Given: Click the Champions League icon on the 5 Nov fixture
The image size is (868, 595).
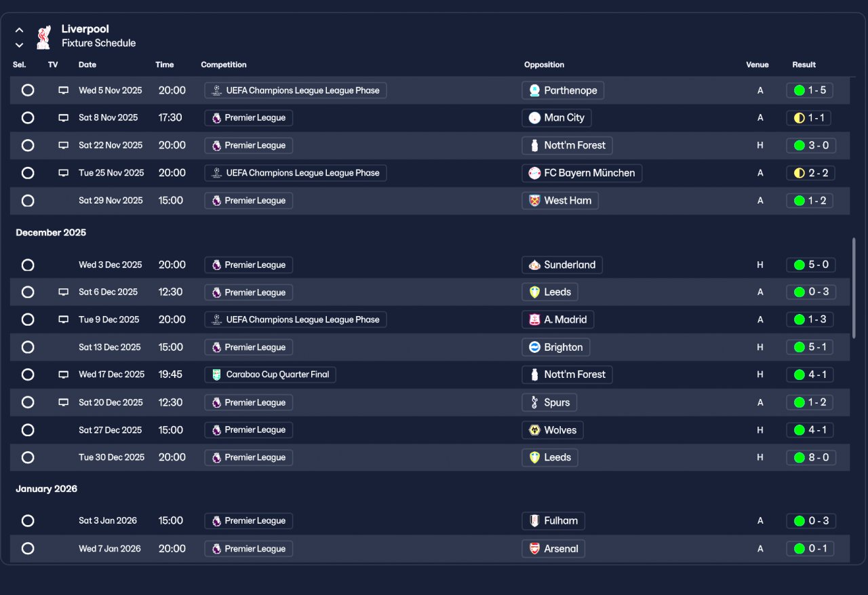Looking at the screenshot, I should pyautogui.click(x=216, y=90).
